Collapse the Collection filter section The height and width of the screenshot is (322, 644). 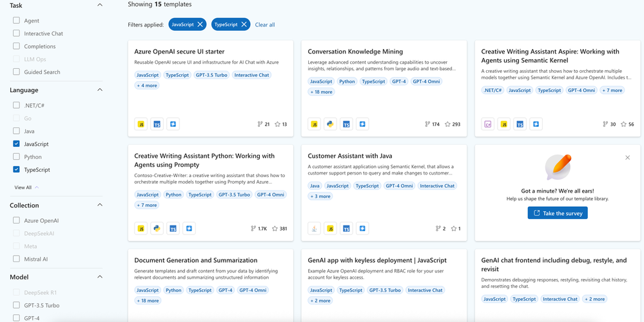point(100,205)
